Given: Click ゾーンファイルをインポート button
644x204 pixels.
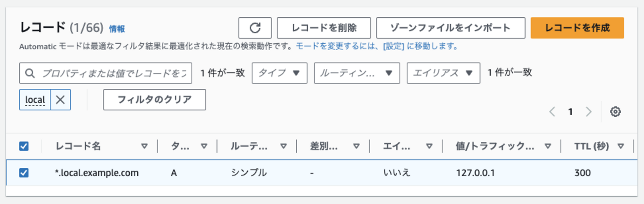Looking at the screenshot, I should pyautogui.click(x=450, y=28).
